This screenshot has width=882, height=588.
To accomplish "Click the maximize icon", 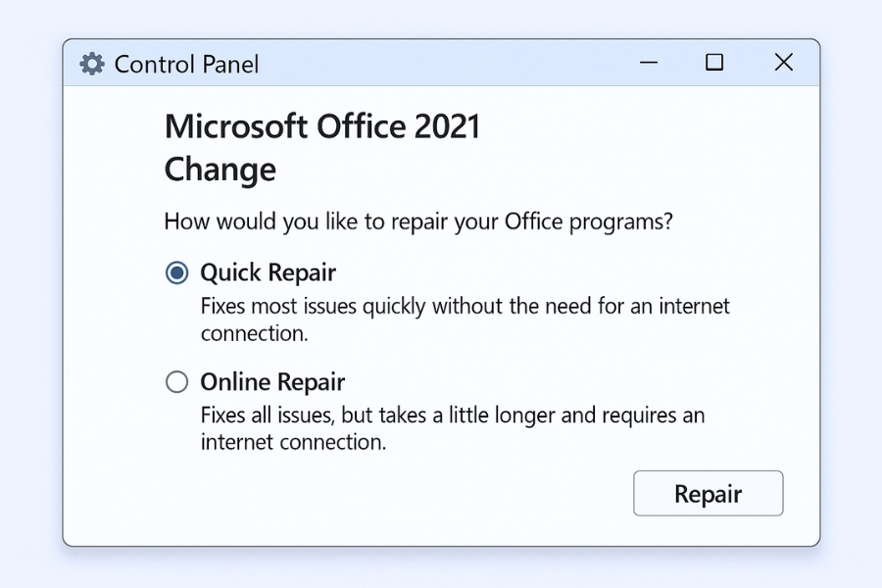I will [714, 62].
